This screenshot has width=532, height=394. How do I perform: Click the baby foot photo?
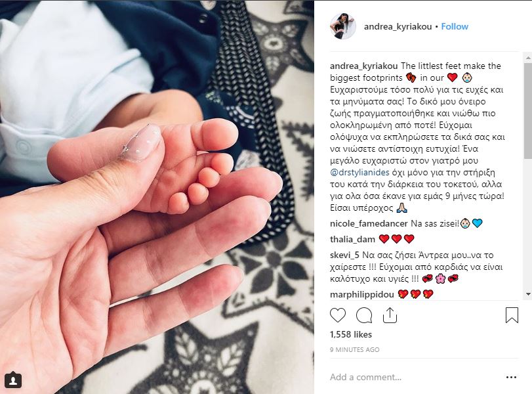157,197
